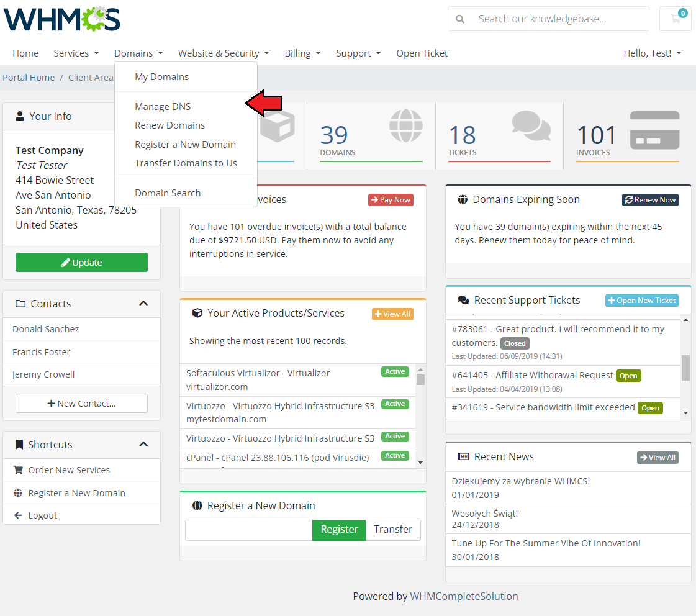Image resolution: width=696 pixels, height=616 pixels.
Task: Click the chat bubbles icon in Tickets stat
Action: click(531, 125)
